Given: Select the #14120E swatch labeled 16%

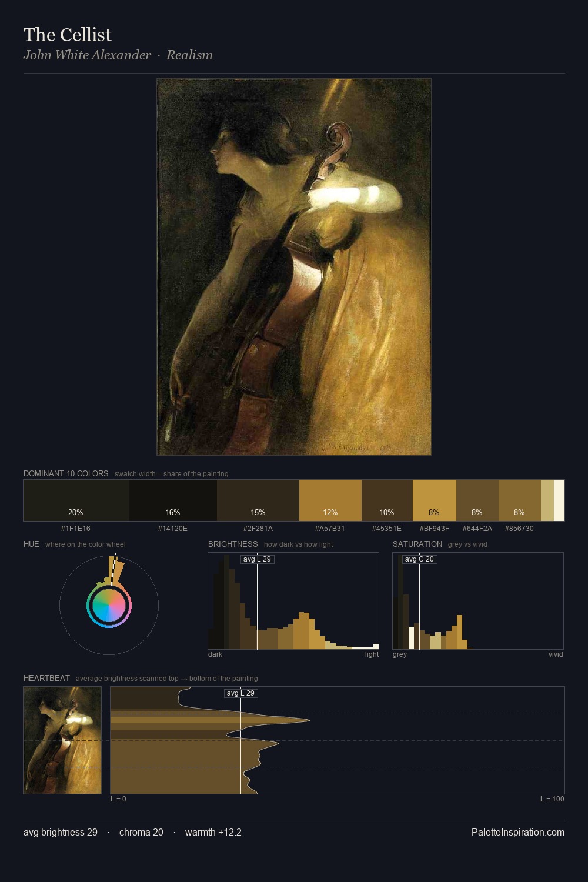Looking at the screenshot, I should pyautogui.click(x=173, y=500).
